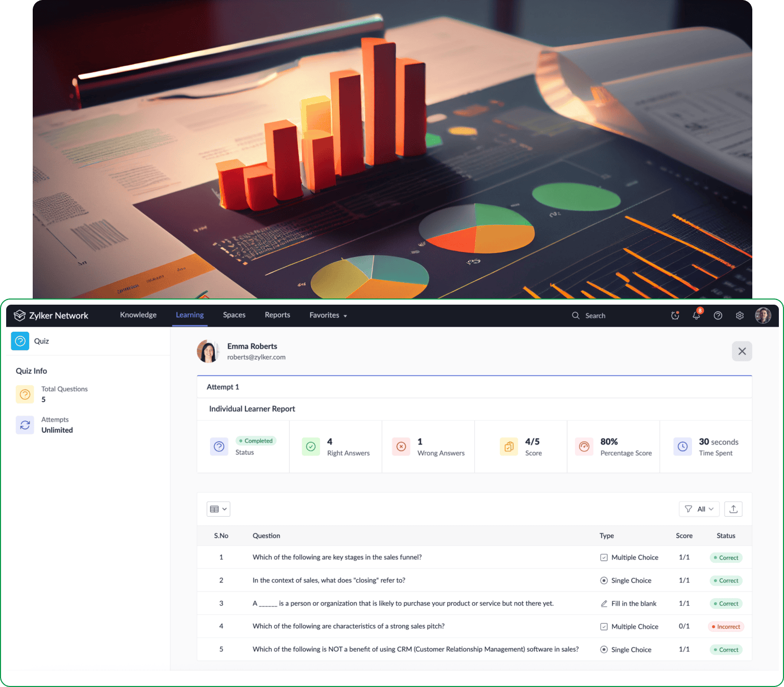The height and width of the screenshot is (687, 784).
Task: Click the Completed status badge
Action: (x=256, y=441)
